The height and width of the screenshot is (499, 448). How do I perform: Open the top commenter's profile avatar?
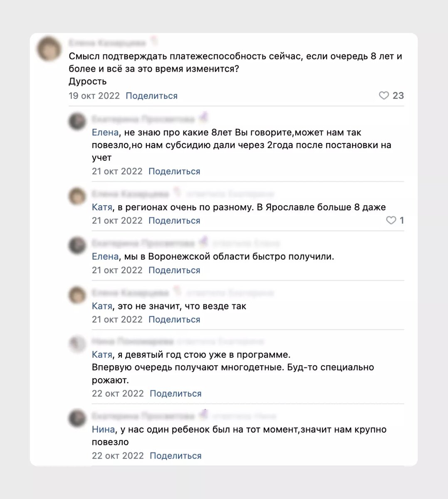49,47
